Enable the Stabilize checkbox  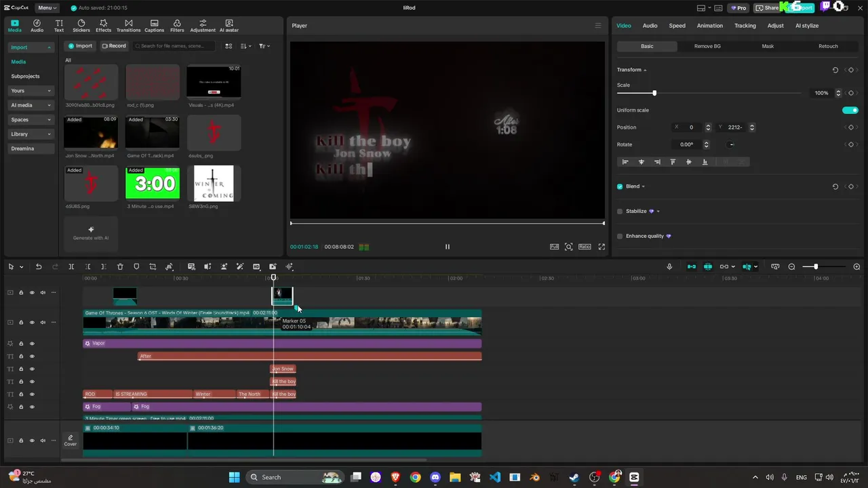[620, 211]
